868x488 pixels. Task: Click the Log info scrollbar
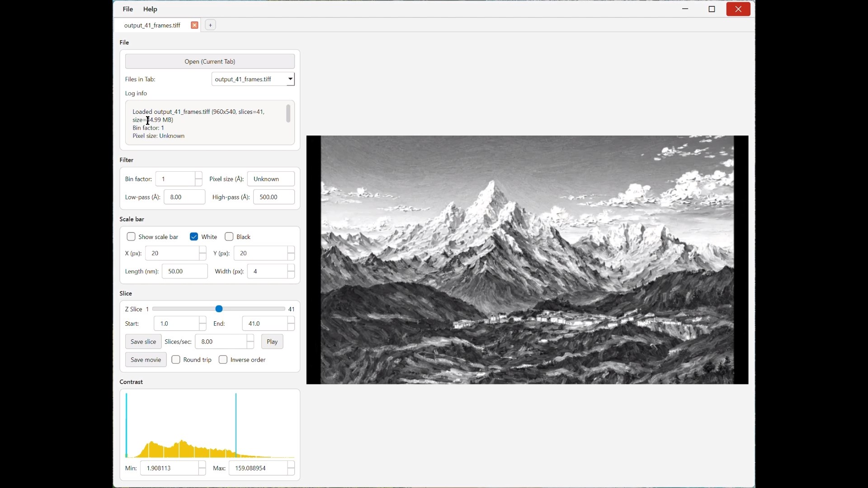(288, 114)
